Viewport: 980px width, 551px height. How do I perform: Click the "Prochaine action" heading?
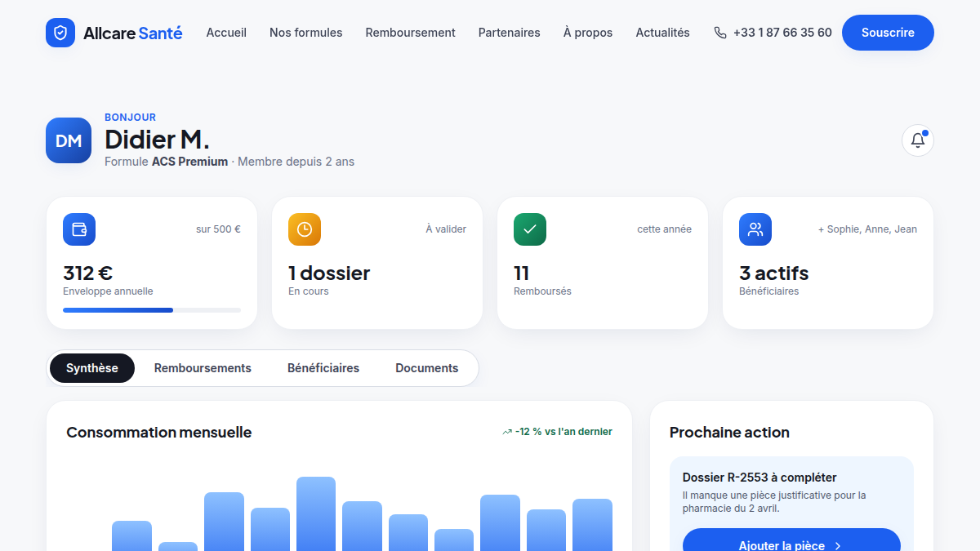(x=729, y=433)
